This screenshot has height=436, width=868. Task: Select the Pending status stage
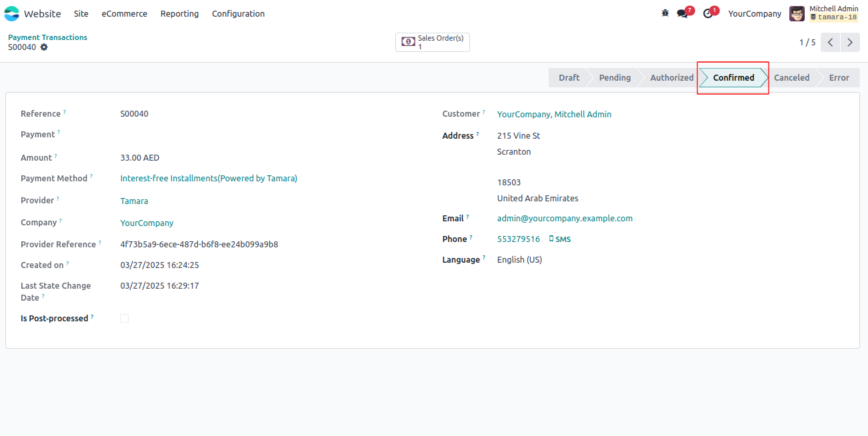pyautogui.click(x=615, y=77)
